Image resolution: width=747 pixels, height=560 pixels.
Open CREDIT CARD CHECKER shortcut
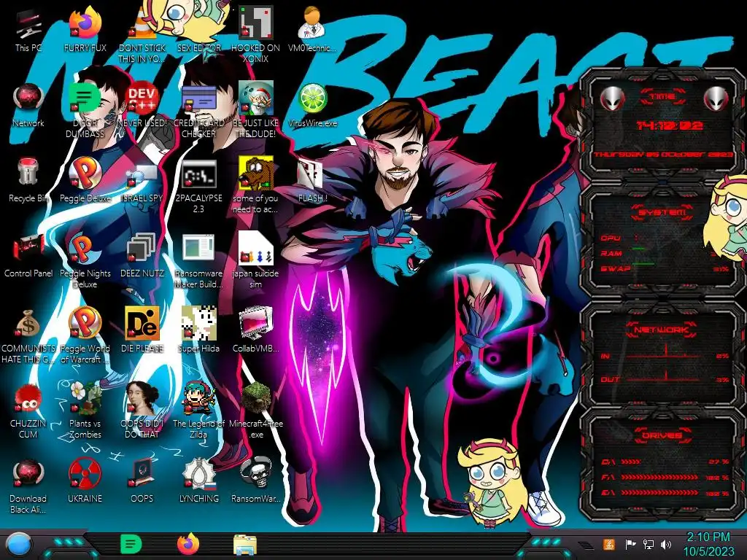point(199,111)
